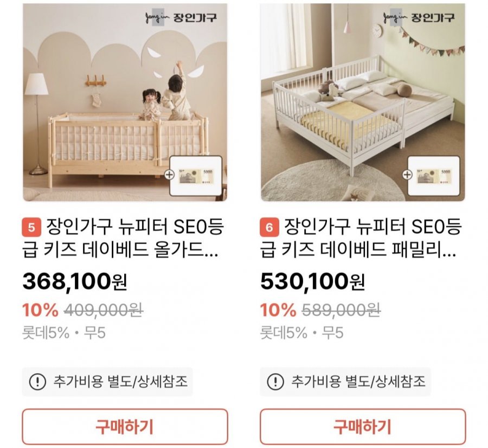Viewport: 488px width, 448px height.
Task: Tap the 5000 won gift thumbnail on the second product
Action: (x=434, y=175)
